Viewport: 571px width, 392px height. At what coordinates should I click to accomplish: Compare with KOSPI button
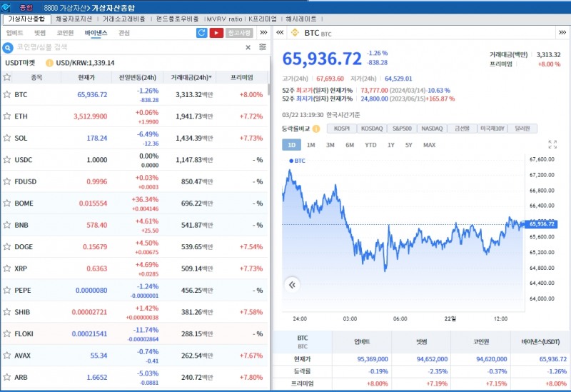(x=342, y=129)
